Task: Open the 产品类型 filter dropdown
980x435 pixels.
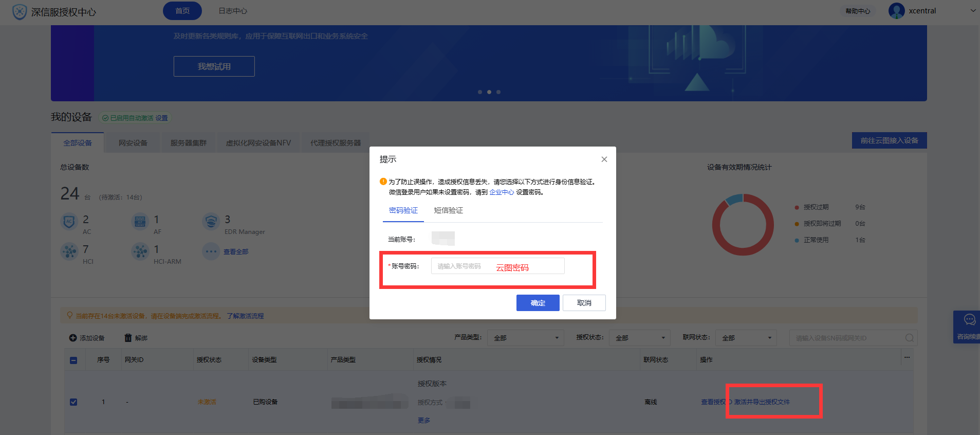Action: pos(525,338)
